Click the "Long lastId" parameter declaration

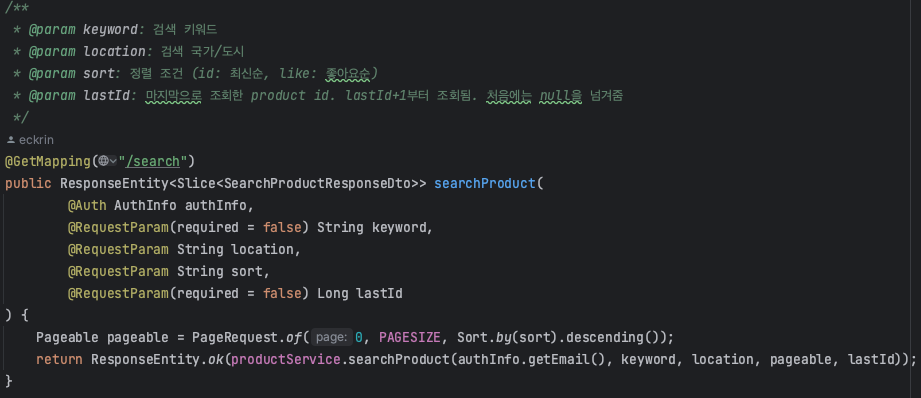coord(359,294)
